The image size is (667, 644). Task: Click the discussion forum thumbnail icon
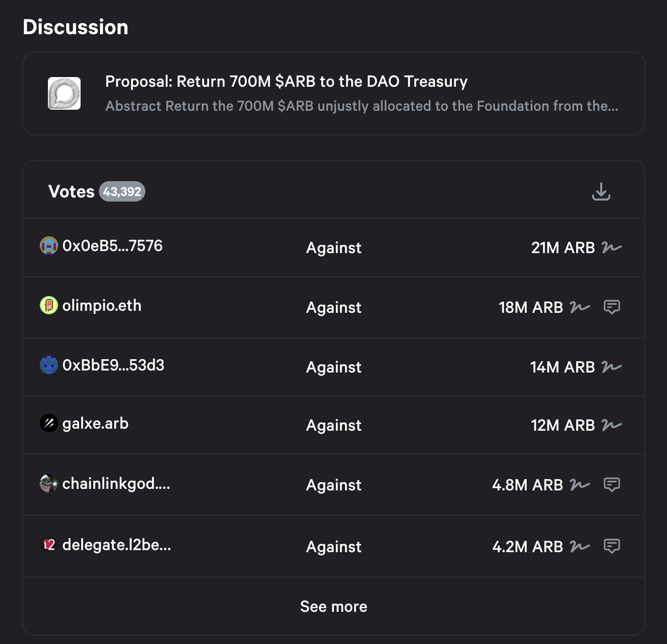tap(64, 93)
